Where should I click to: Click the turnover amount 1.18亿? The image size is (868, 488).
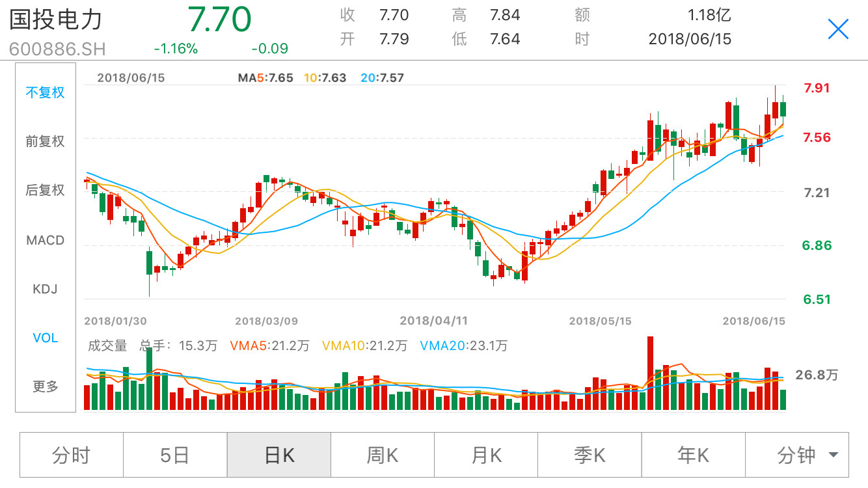pos(709,15)
